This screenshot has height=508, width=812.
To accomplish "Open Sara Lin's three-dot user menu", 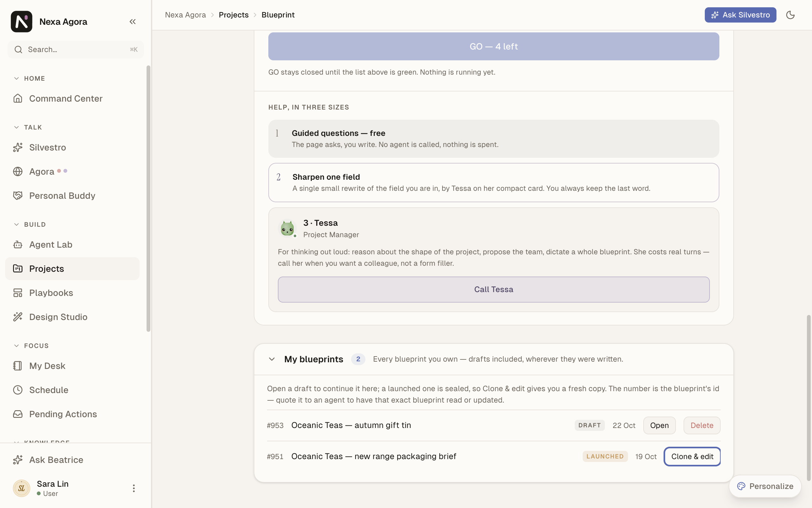I will coord(134,488).
